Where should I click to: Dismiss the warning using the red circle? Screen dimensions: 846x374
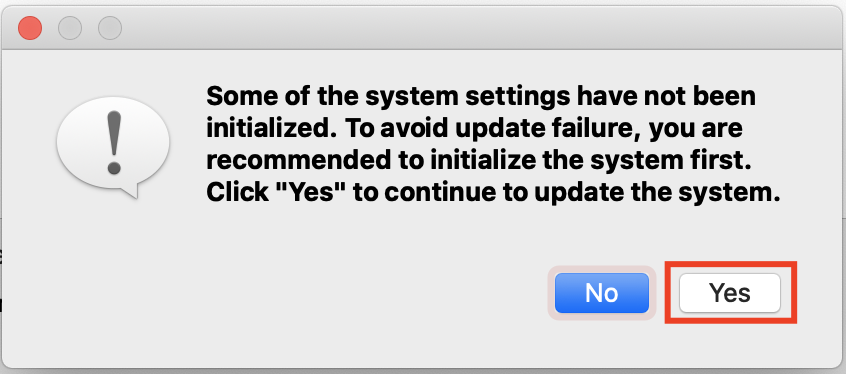[x=30, y=28]
